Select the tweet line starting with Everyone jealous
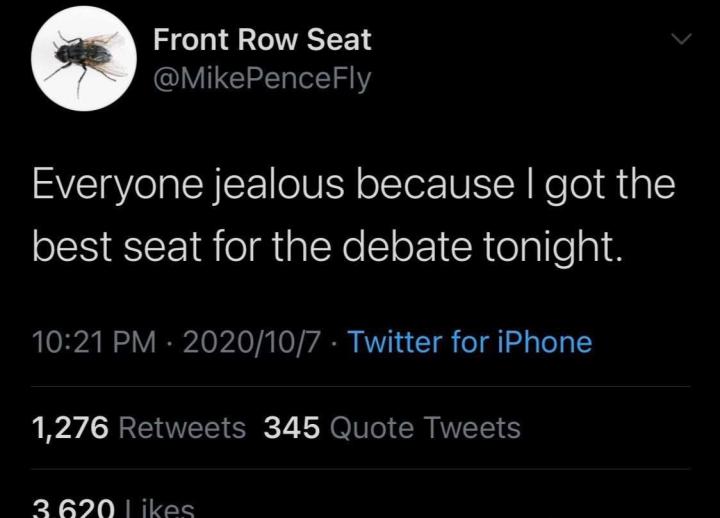This screenshot has width=720, height=518. tap(354, 185)
